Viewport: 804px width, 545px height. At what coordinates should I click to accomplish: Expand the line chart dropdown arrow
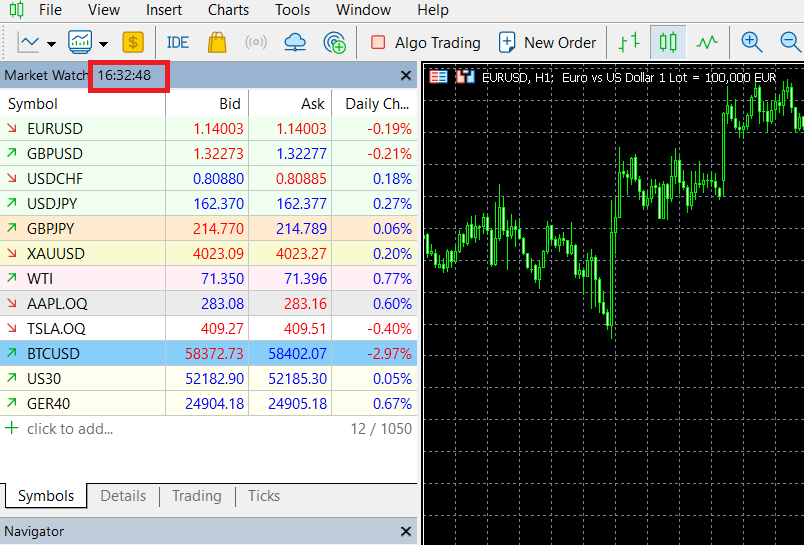click(51, 44)
